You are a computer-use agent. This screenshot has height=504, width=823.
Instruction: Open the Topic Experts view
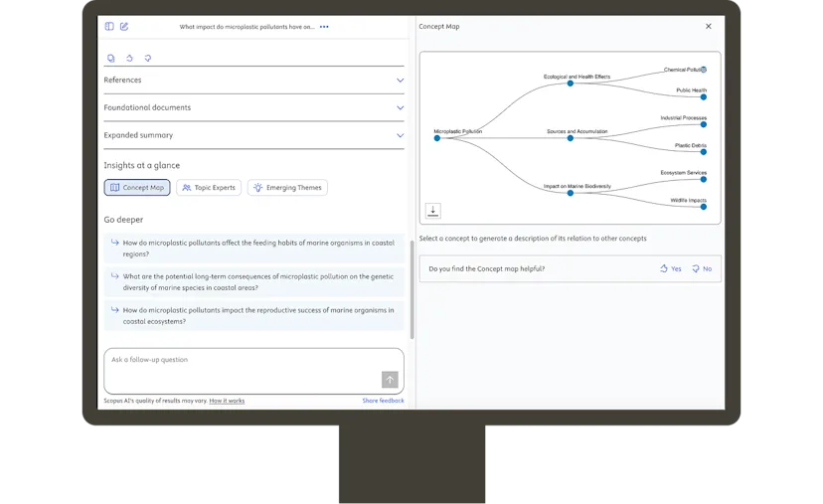[x=209, y=188]
